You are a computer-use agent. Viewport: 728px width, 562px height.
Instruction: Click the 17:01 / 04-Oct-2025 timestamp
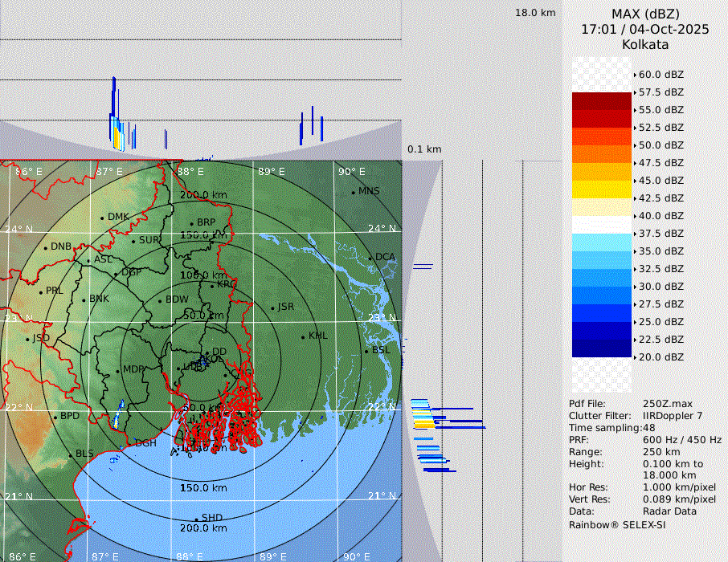pos(645,29)
